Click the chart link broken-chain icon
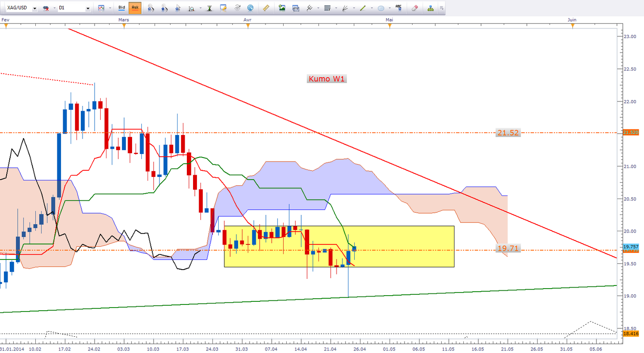The image size is (644, 353). 45,8
